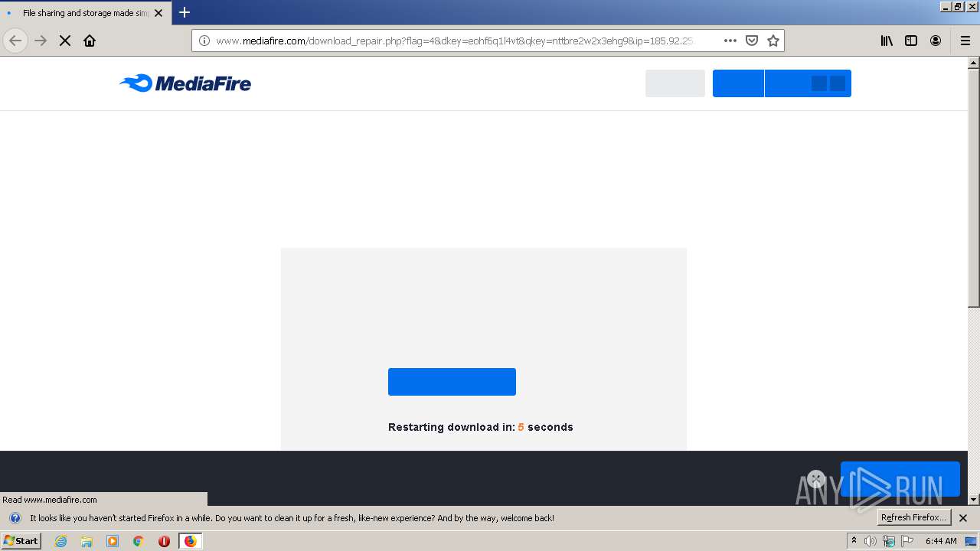Go forward to the next page
This screenshot has height=551, width=980.
coord(41,41)
